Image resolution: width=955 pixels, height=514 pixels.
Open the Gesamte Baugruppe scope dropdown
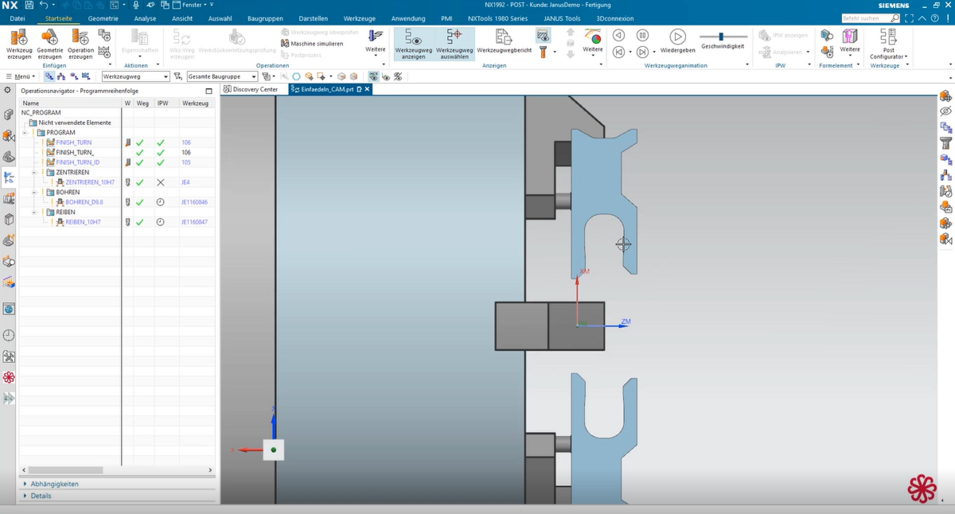tap(222, 77)
